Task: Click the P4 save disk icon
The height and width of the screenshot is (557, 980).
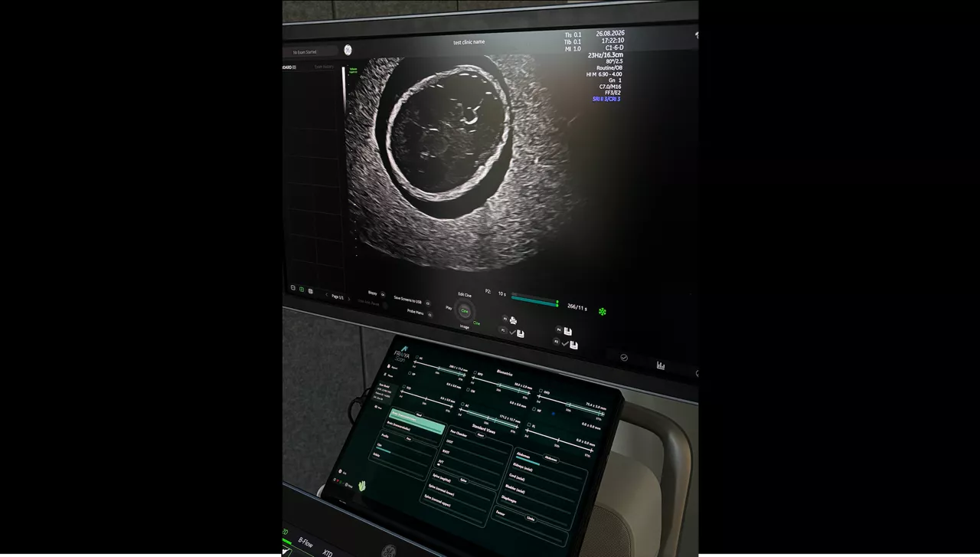Action: coord(567,331)
